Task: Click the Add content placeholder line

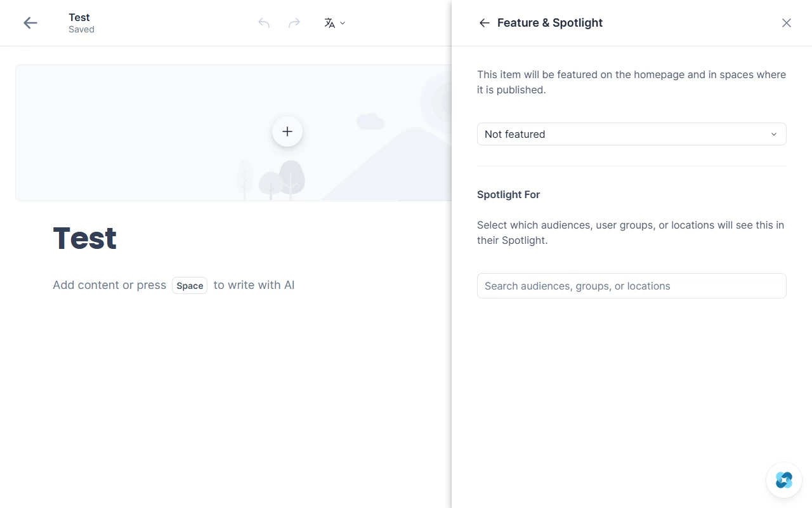Action: (174, 285)
